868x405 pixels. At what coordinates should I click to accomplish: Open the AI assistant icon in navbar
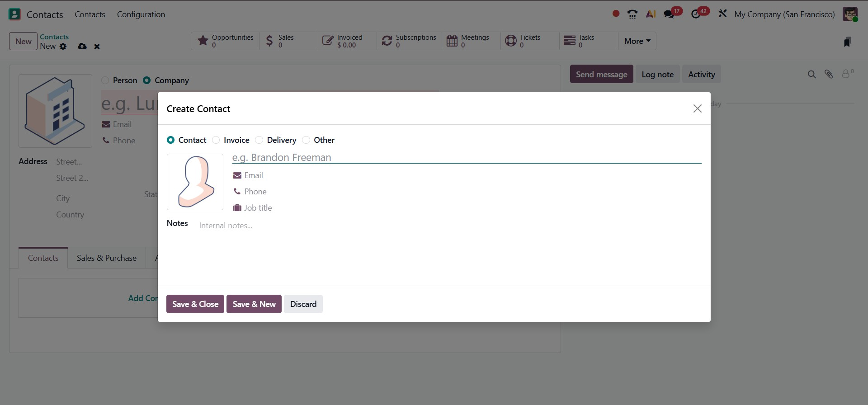pos(651,14)
